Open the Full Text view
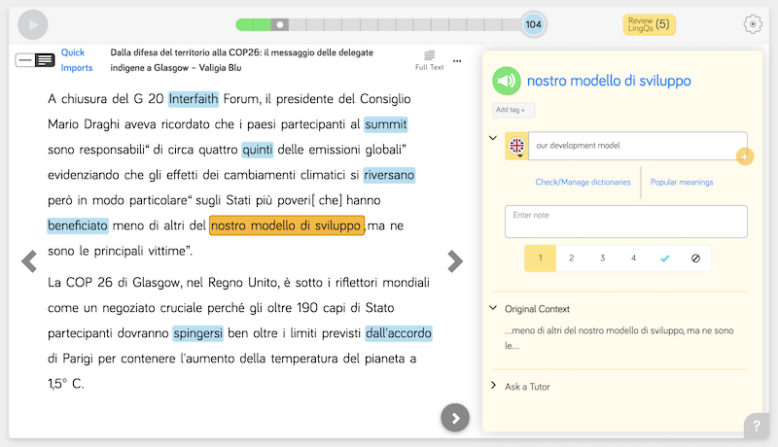 point(429,60)
